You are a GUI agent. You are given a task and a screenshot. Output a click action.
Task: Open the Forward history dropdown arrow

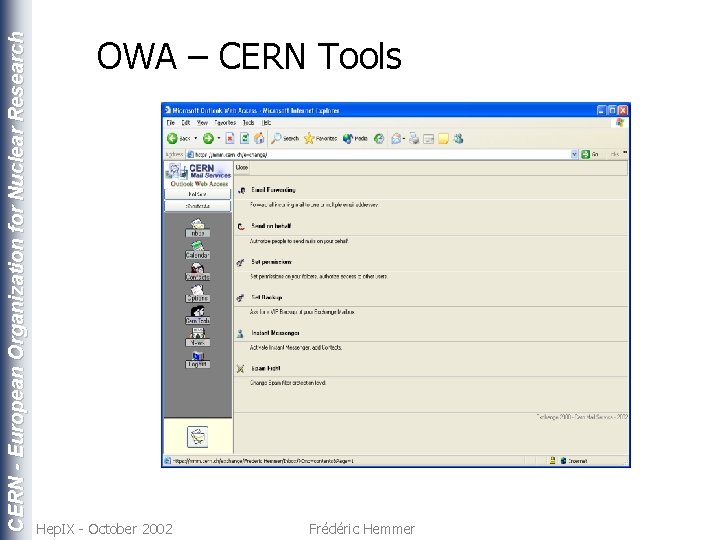coord(219,138)
